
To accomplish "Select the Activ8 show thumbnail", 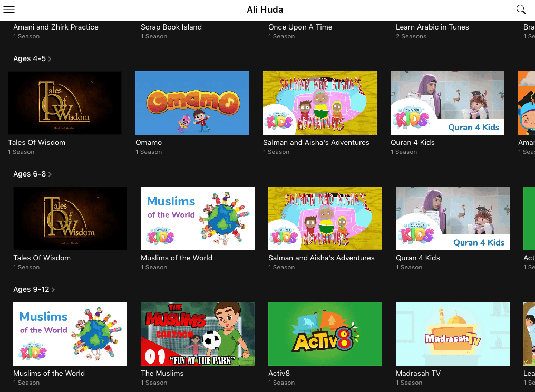I will [x=325, y=334].
